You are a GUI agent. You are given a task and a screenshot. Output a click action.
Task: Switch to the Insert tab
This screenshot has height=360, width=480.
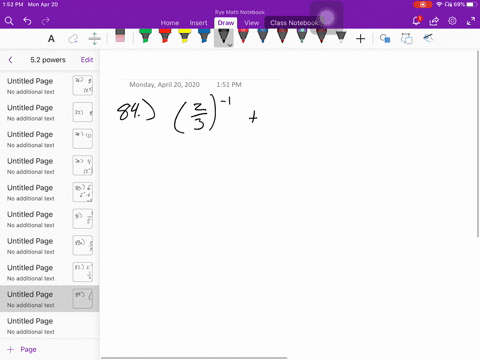(198, 23)
